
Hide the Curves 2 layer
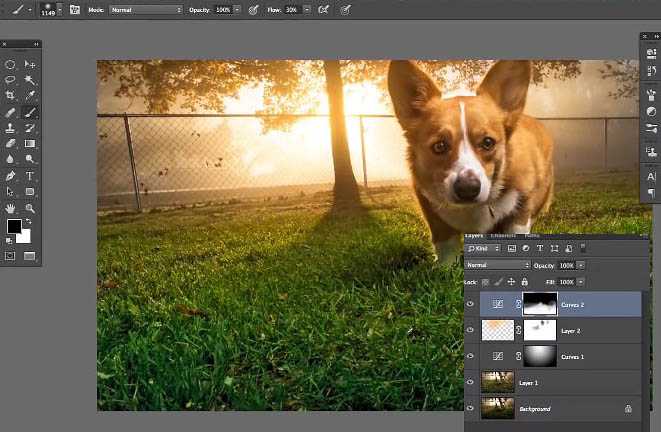(x=471, y=304)
